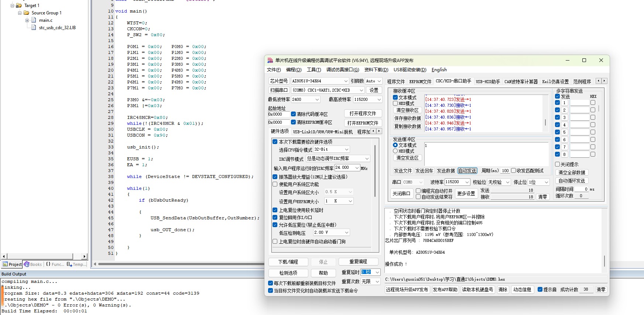Collapse the Target 1 tree node
644x315 pixels.
pos(12,6)
